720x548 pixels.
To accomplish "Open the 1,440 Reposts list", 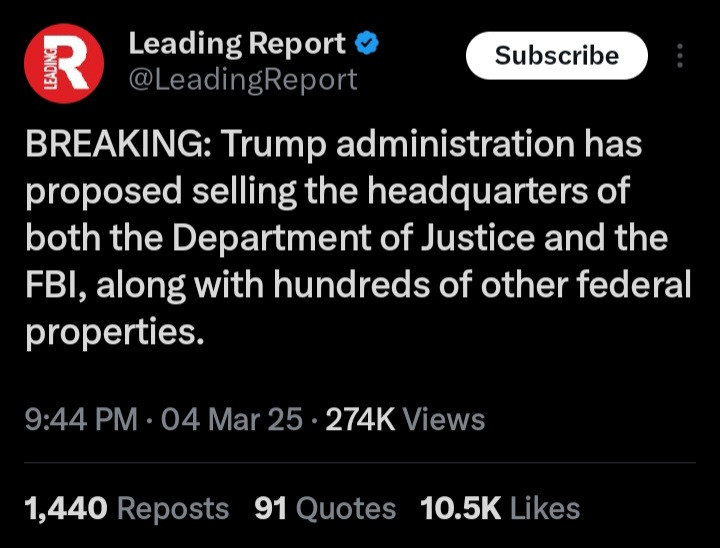I will coord(126,508).
